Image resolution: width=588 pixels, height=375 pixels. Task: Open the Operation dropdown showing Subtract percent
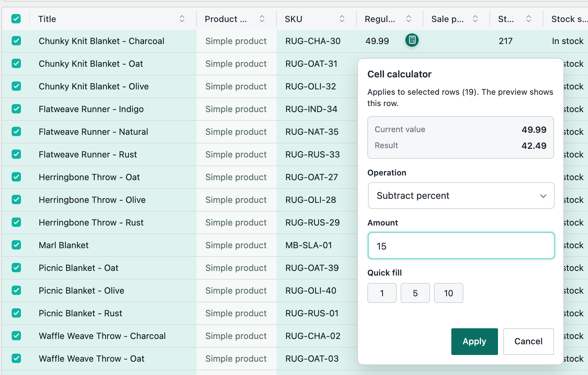coord(461,196)
